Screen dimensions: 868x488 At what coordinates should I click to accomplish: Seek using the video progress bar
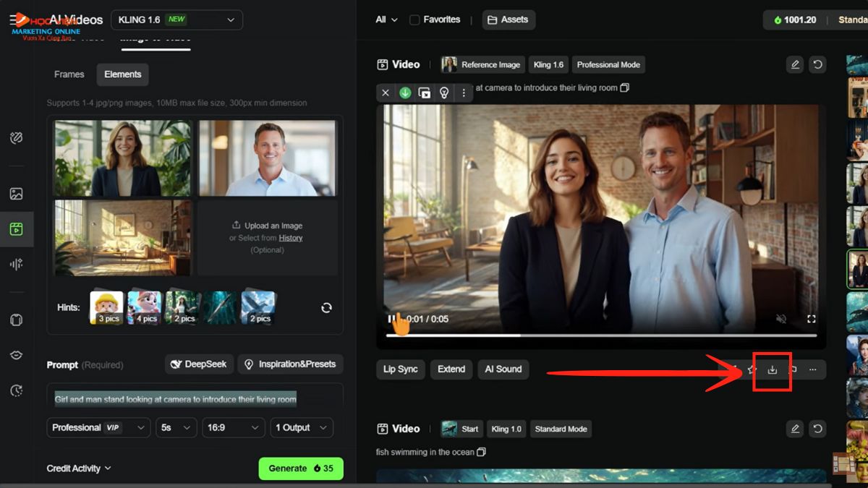[601, 335]
